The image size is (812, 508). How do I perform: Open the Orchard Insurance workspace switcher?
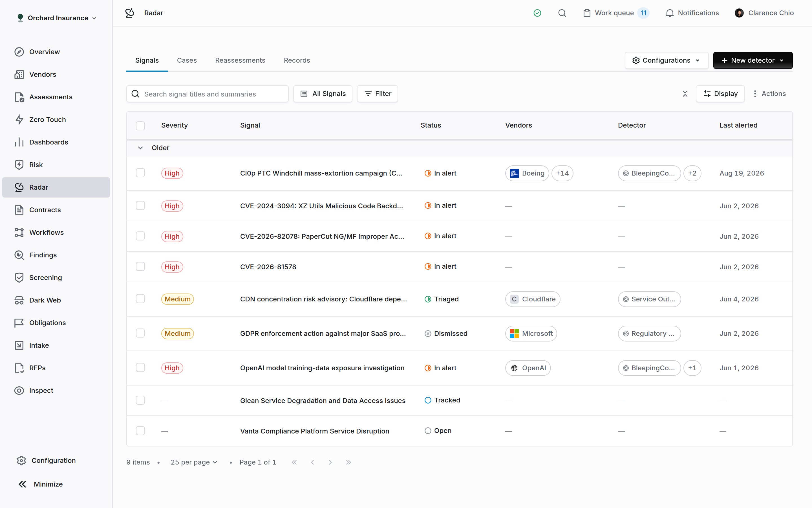tap(56, 18)
